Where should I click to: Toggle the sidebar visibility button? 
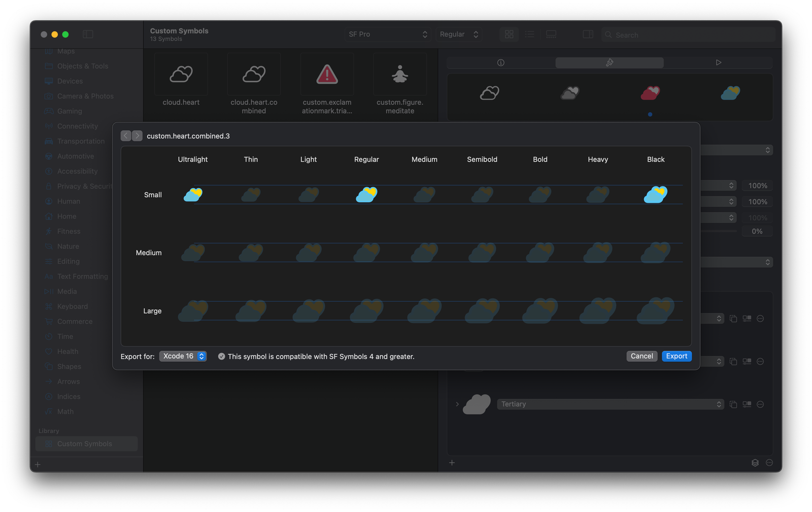tap(88, 34)
